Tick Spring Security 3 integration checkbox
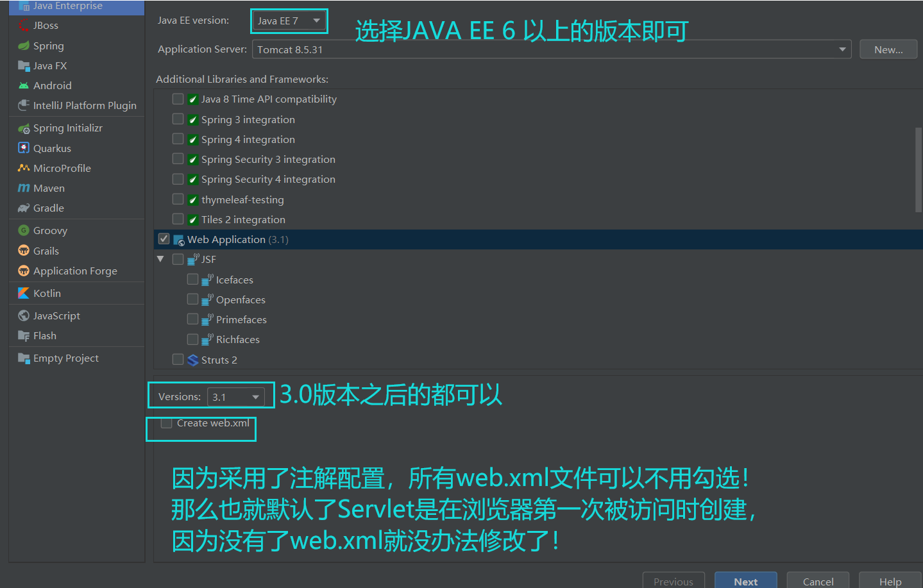Screen dimensions: 923x588 point(178,158)
